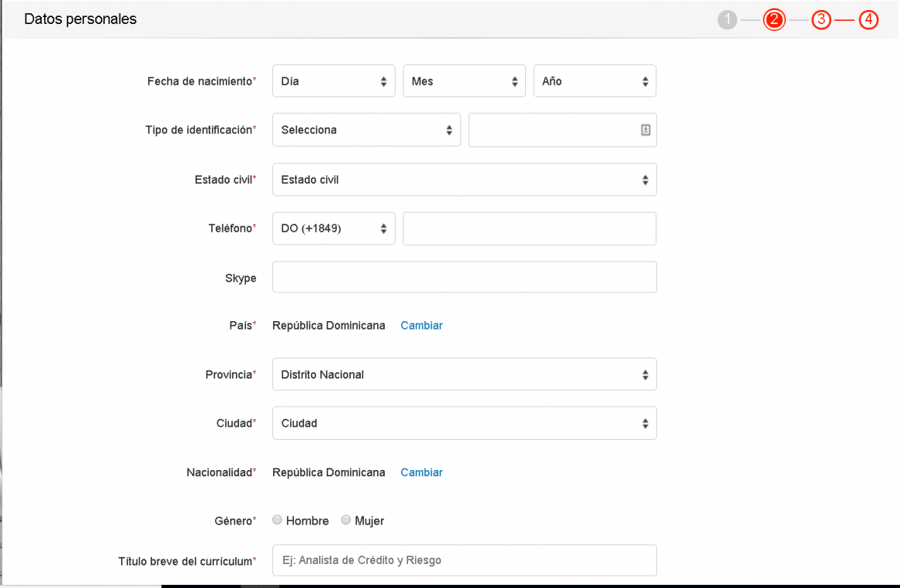Open the Año birth date dropdown

[x=594, y=81]
